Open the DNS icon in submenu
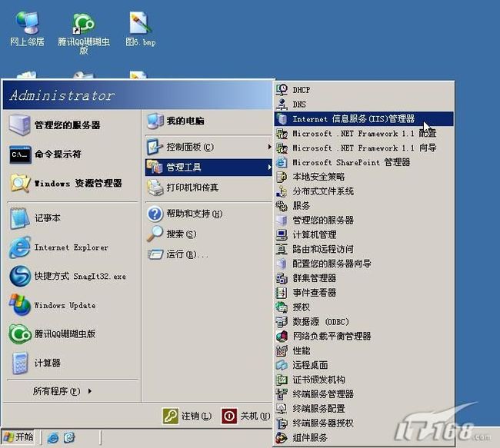This screenshot has width=500, height=448. [x=282, y=105]
